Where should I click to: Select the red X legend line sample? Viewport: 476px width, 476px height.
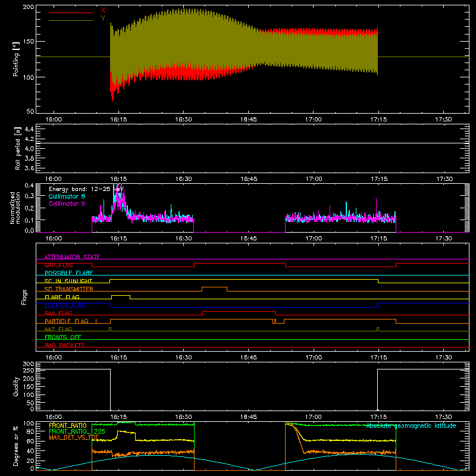pyautogui.click(x=71, y=12)
